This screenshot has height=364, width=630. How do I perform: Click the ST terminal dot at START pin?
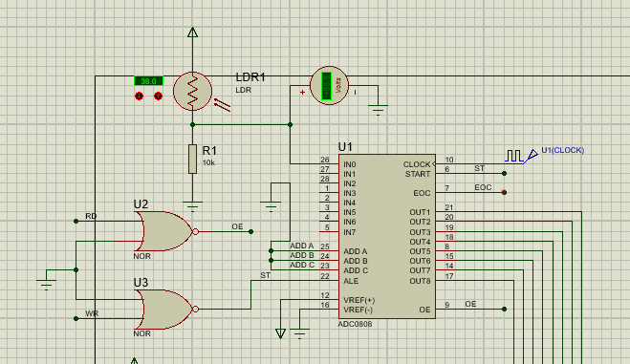504,173
